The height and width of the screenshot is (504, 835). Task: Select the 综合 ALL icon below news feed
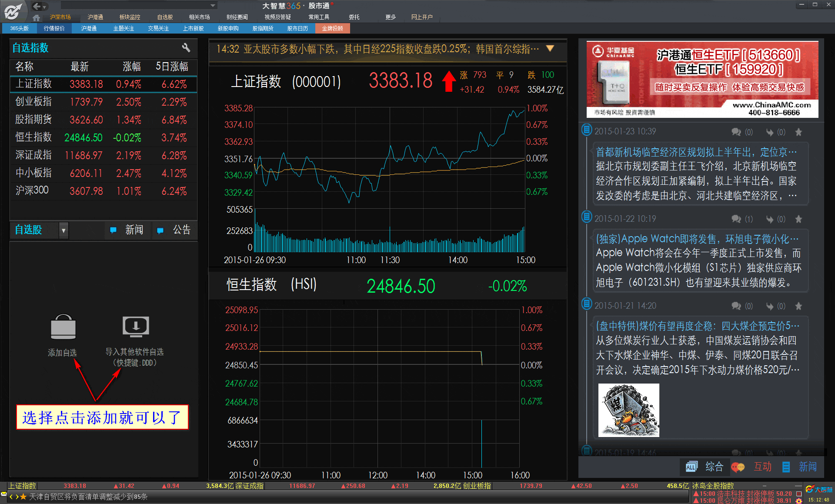coord(691,467)
